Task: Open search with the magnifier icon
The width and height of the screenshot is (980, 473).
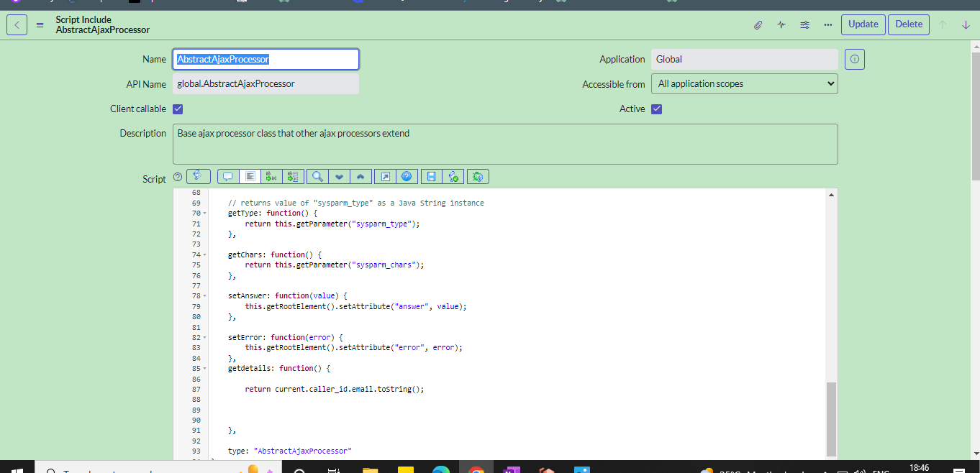Action: pyautogui.click(x=317, y=176)
